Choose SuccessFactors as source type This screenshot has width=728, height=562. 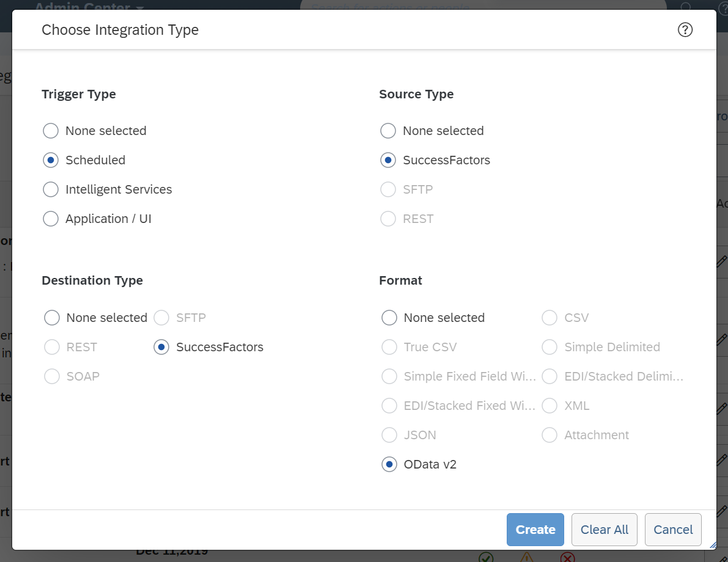pyautogui.click(x=388, y=160)
